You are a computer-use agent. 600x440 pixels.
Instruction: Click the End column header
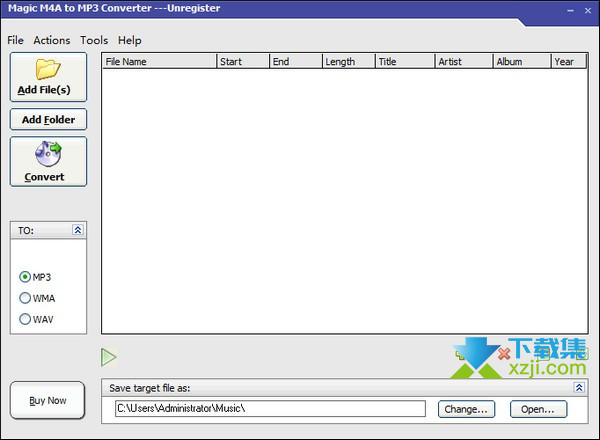[x=296, y=61]
